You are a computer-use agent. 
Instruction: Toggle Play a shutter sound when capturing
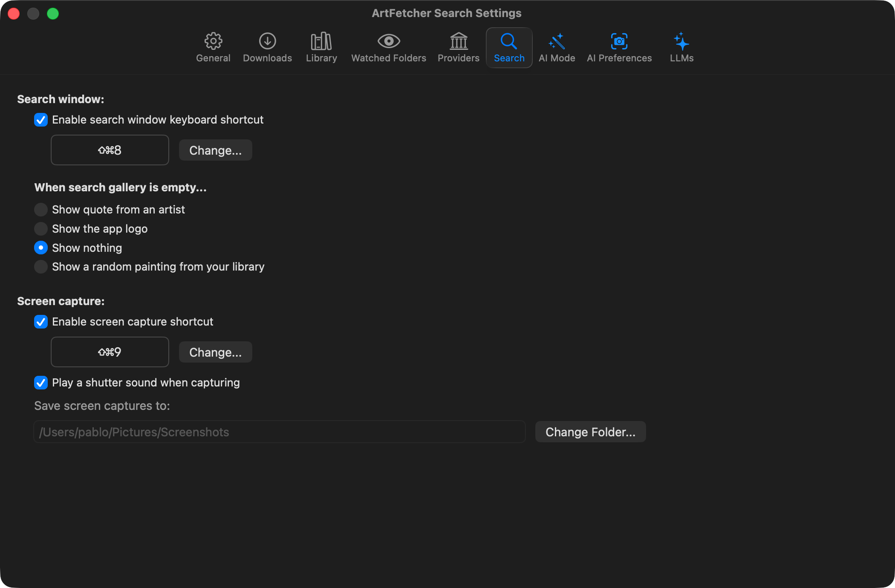click(x=41, y=383)
